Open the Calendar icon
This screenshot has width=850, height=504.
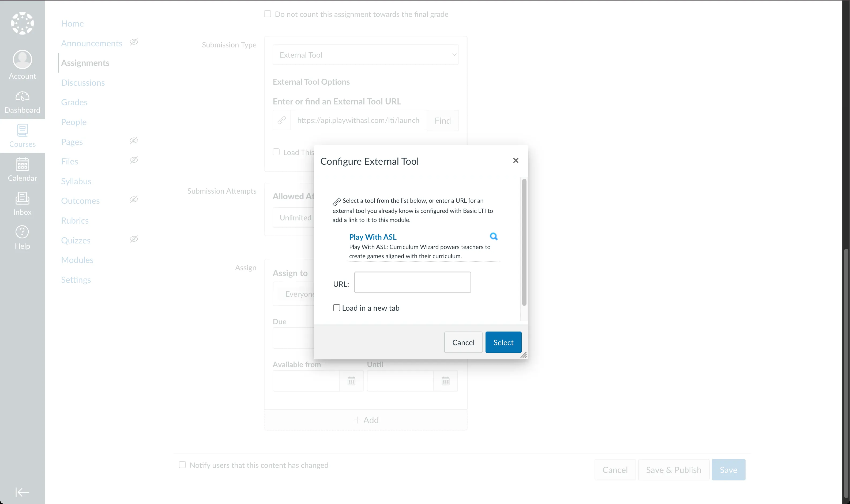(22, 164)
